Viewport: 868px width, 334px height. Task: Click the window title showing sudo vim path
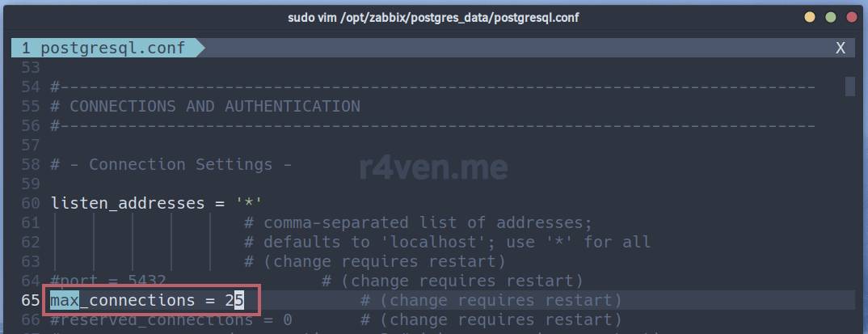coord(433,17)
